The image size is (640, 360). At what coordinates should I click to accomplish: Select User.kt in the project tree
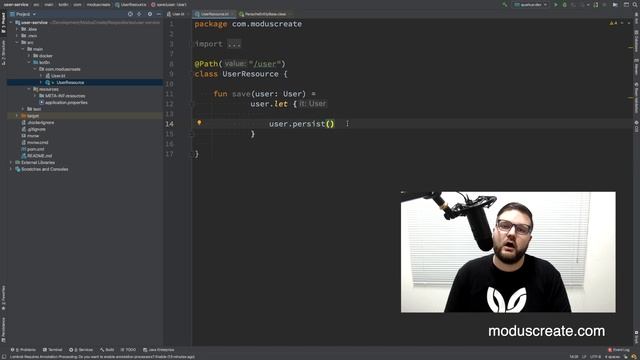(58, 76)
